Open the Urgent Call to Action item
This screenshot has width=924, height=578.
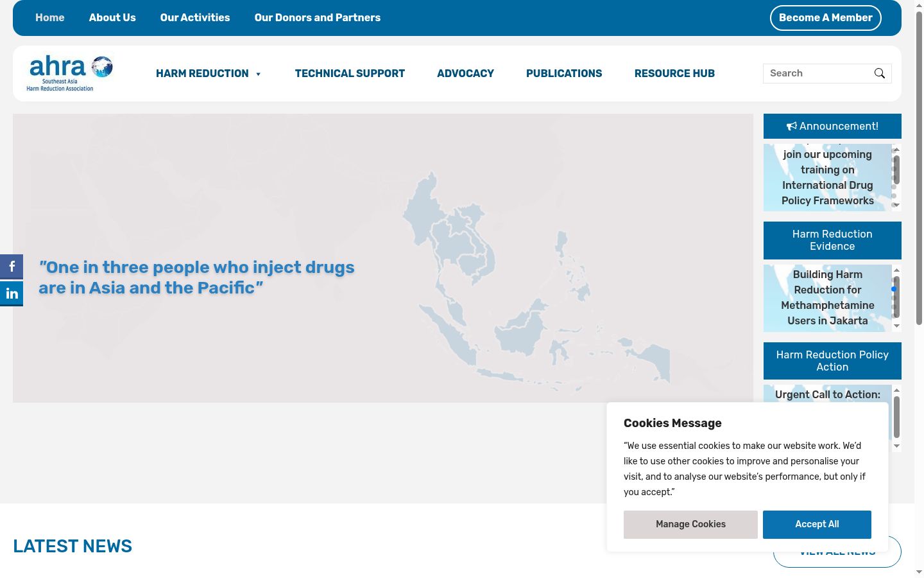(x=828, y=394)
